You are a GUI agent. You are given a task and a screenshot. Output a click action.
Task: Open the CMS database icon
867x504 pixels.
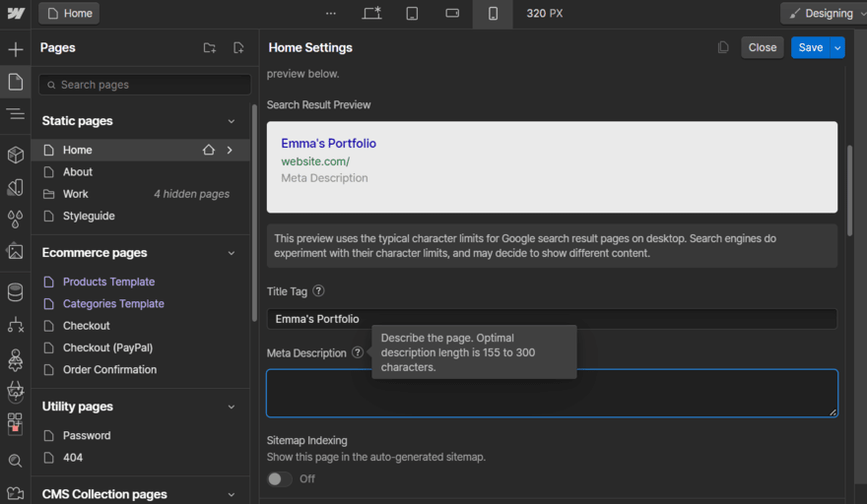[16, 292]
